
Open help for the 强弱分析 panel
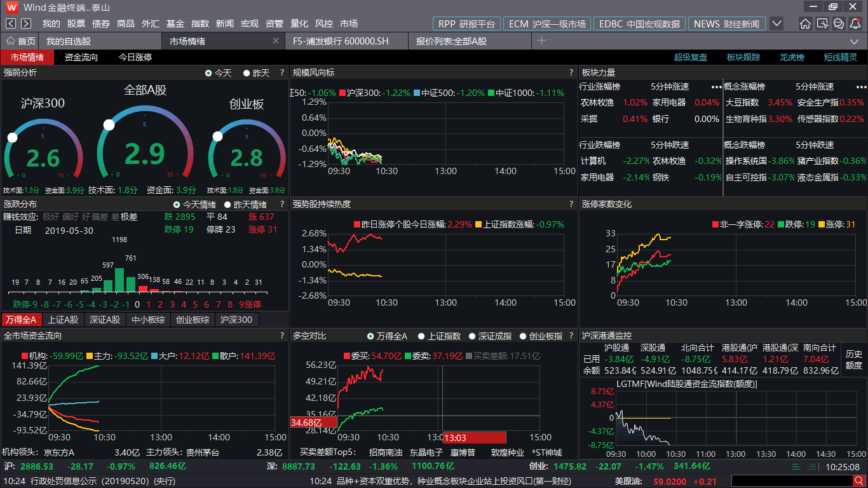tap(282, 73)
